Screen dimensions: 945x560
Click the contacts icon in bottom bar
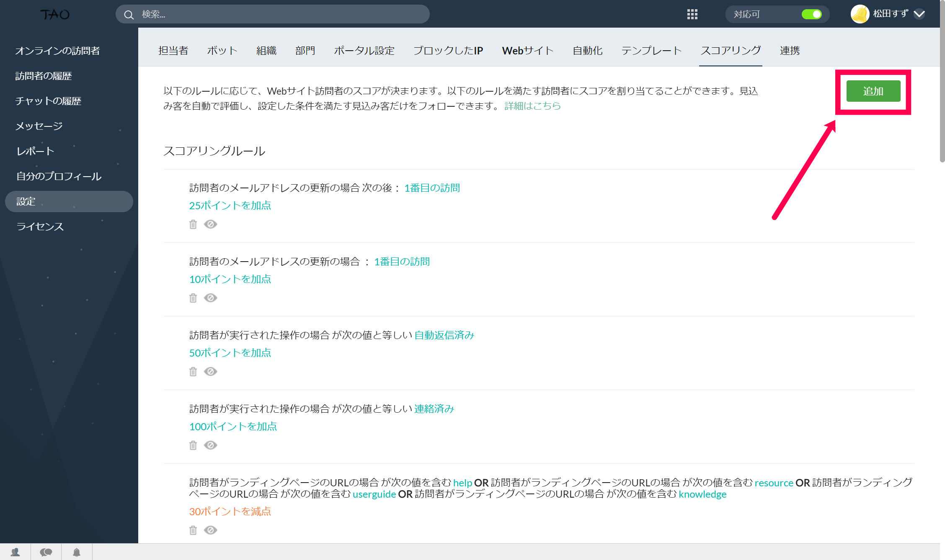click(x=15, y=552)
